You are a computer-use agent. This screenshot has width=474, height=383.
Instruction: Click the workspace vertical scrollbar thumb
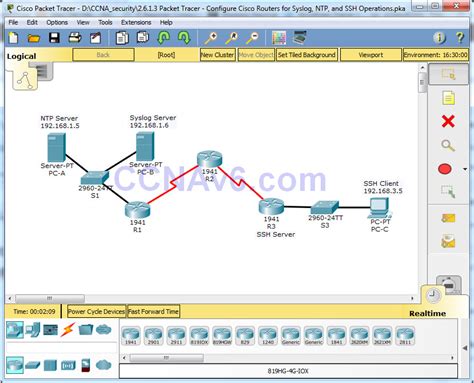click(422, 82)
